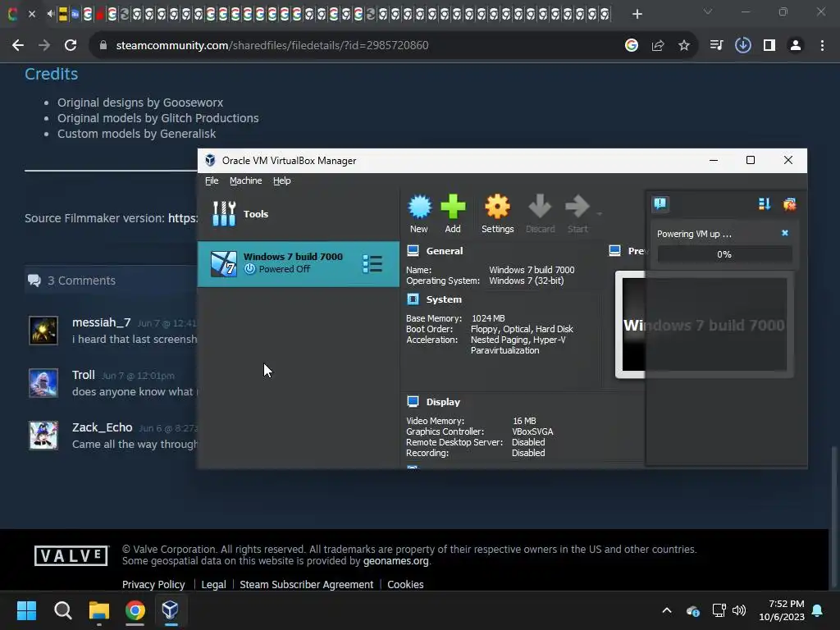Click the Preview section header

pyautogui.click(x=628, y=251)
